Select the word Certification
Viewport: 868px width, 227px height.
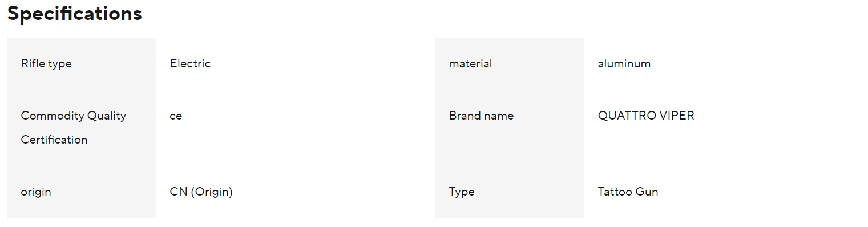(x=54, y=140)
